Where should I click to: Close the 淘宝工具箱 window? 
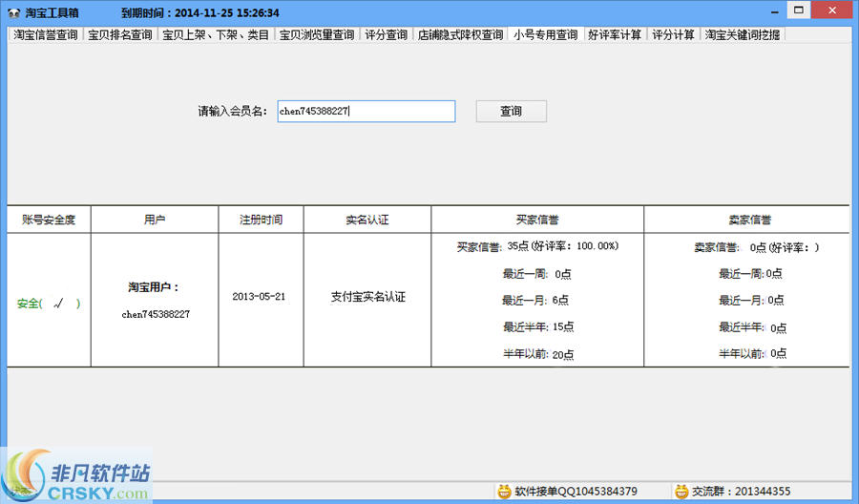click(x=832, y=10)
